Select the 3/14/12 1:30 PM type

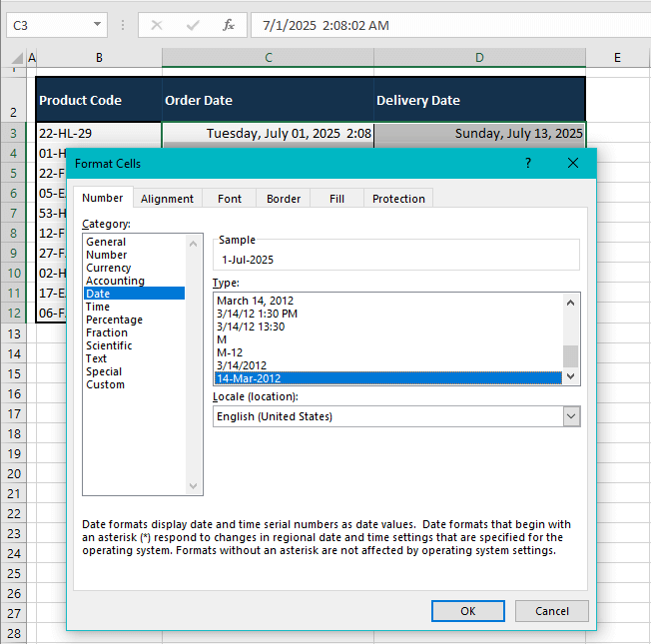click(257, 314)
